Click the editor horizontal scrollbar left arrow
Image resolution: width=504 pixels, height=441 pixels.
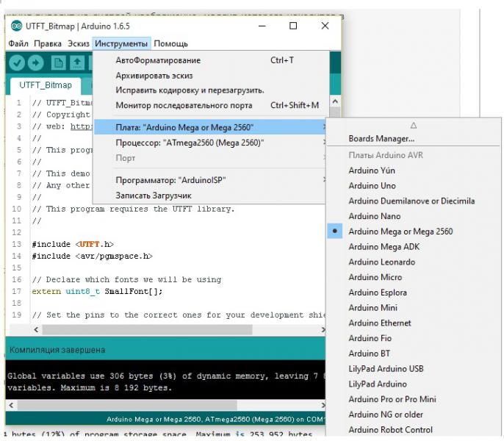36,330
